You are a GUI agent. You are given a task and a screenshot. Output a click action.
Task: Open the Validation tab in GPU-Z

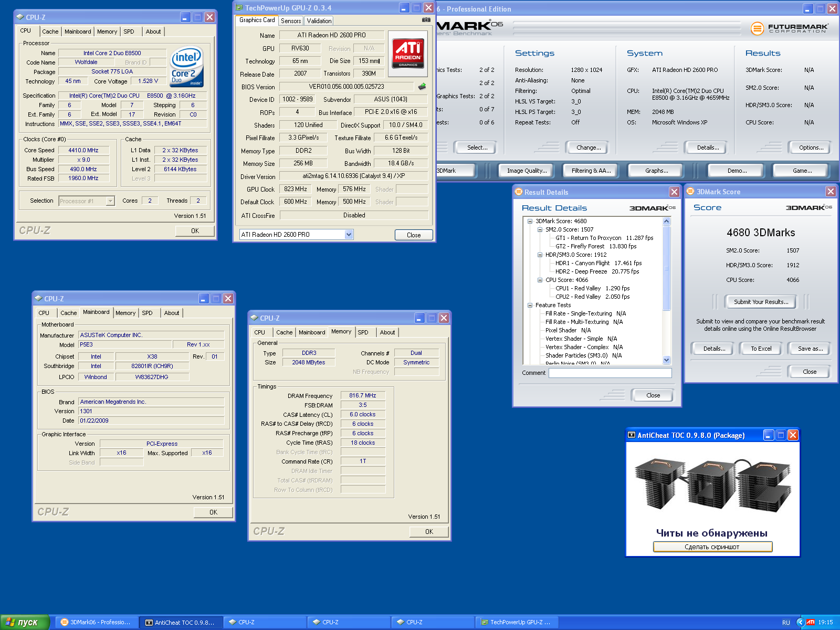[319, 21]
